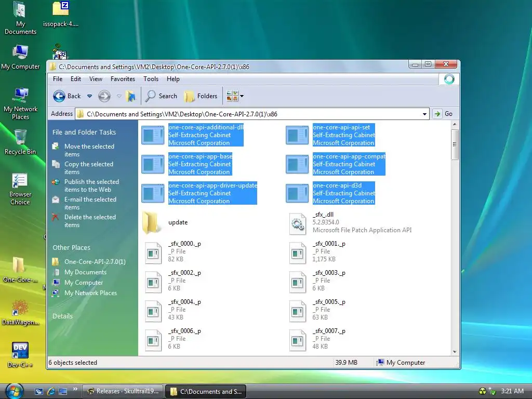Select one-core-api-d3d file icon
The width and height of the screenshot is (532, 399).
click(297, 193)
